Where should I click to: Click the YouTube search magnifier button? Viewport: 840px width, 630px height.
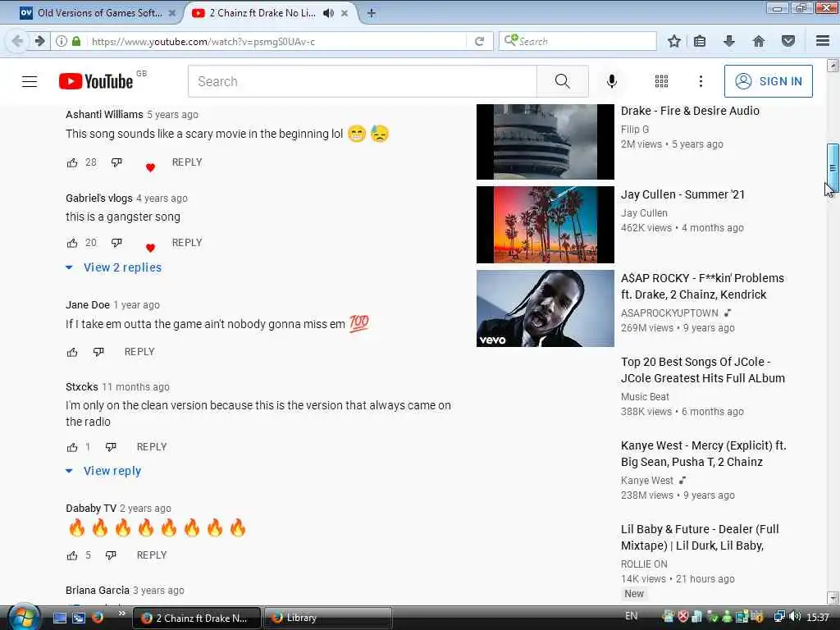563,81
